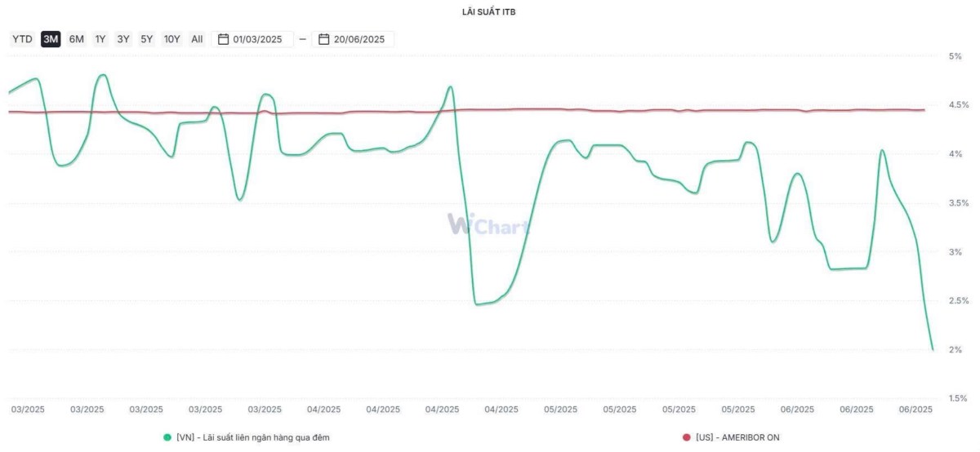The image size is (980, 452).
Task: Toggle the green VN legend dot
Action: 168,437
